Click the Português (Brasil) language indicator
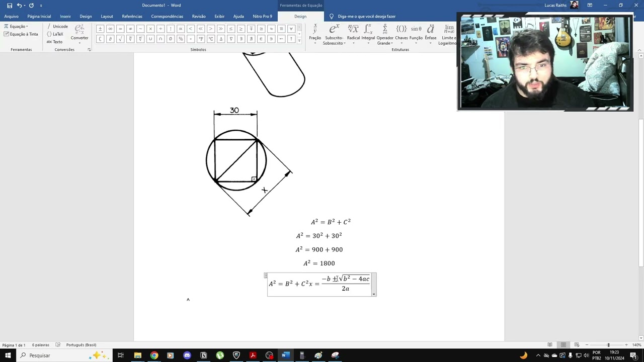The height and width of the screenshot is (362, 644). pyautogui.click(x=81, y=345)
